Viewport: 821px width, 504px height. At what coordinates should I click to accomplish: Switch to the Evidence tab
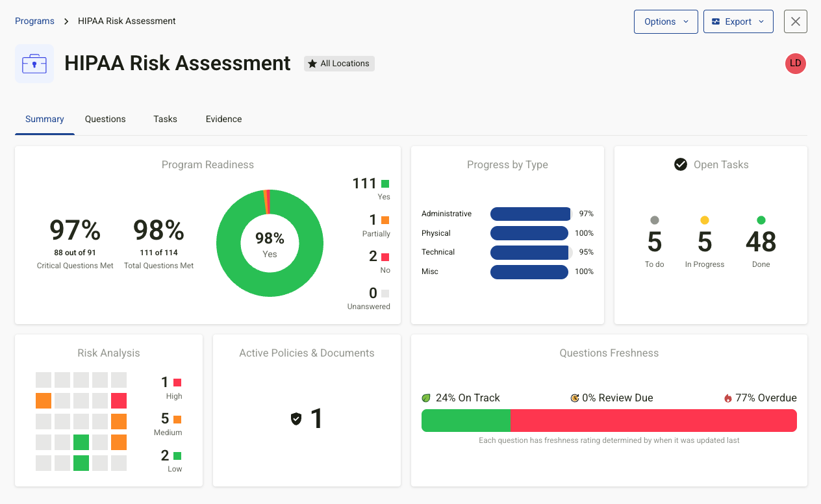coord(223,119)
